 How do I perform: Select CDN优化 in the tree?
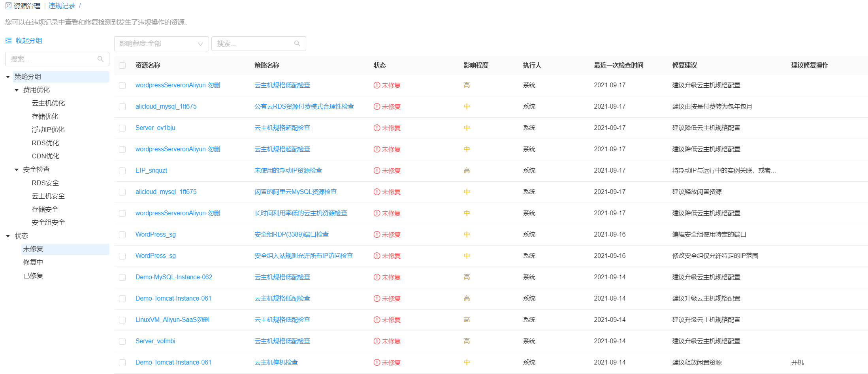pyautogui.click(x=46, y=156)
